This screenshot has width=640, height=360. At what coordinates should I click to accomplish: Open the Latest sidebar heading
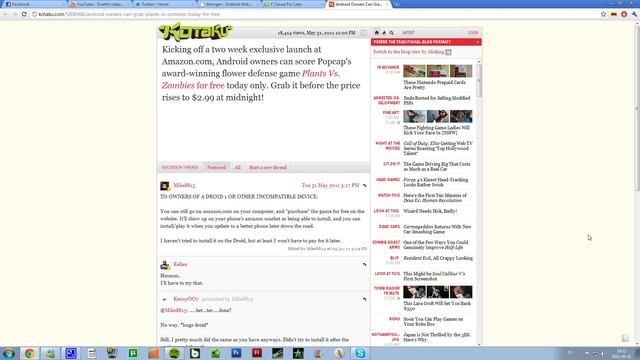click(408, 33)
